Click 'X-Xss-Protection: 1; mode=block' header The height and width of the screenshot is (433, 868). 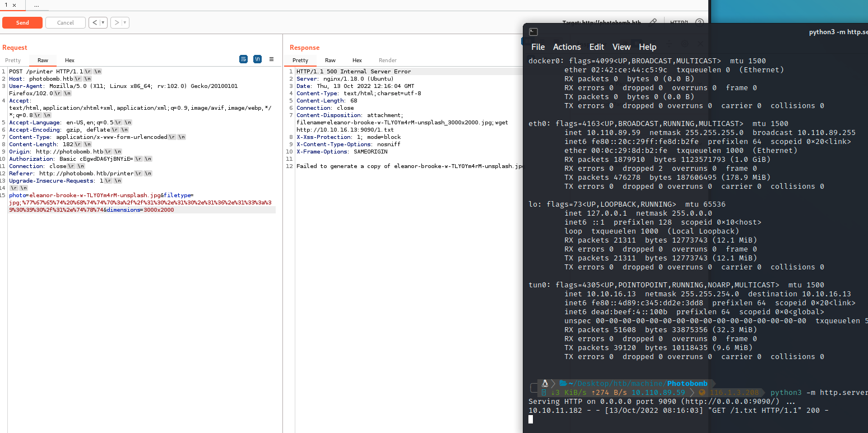[x=349, y=137]
